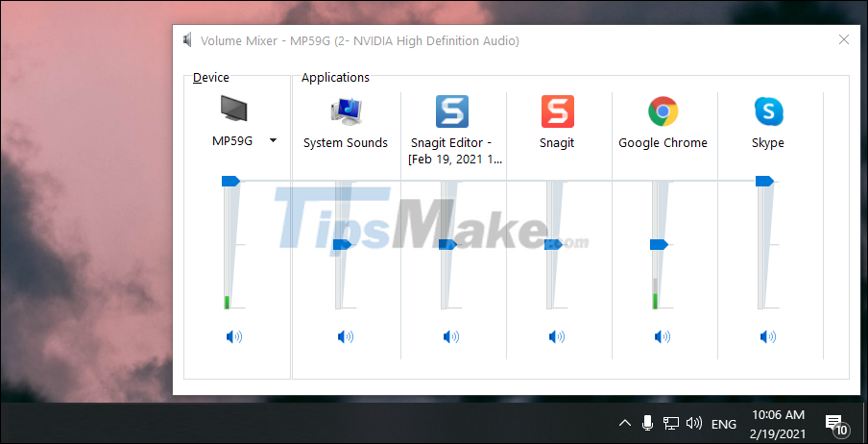Click the Google Chrome volume slider handle

click(659, 244)
